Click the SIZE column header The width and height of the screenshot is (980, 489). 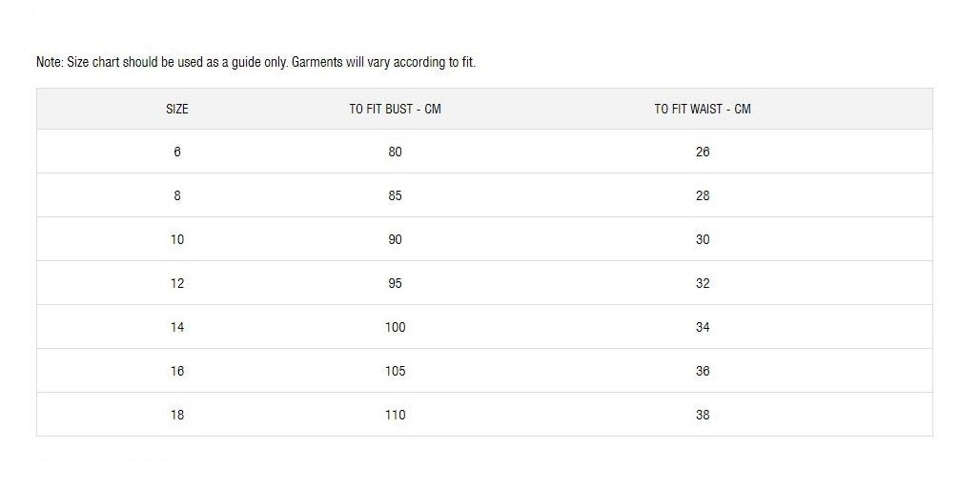(177, 109)
